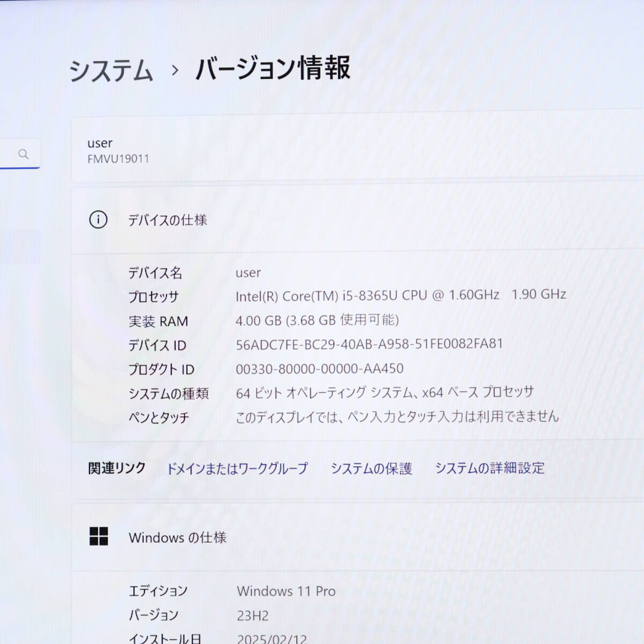Select the device ID value 56ADC7FE
Image resolution: width=644 pixels, height=644 pixels.
coord(369,344)
